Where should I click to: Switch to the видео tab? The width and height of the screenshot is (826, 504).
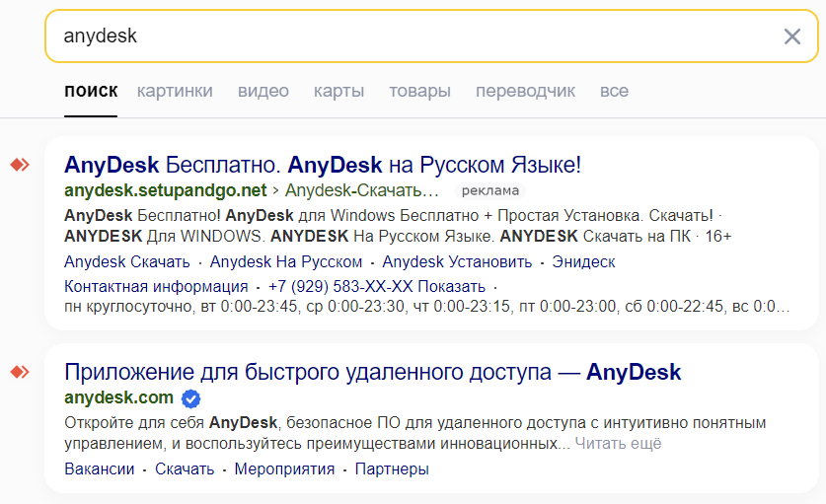tap(263, 91)
